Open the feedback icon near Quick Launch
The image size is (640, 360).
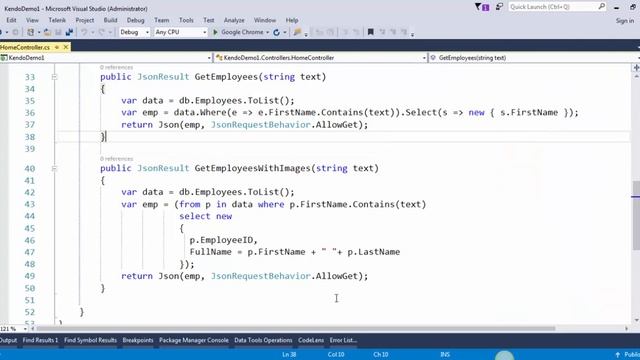pyautogui.click(x=499, y=7)
